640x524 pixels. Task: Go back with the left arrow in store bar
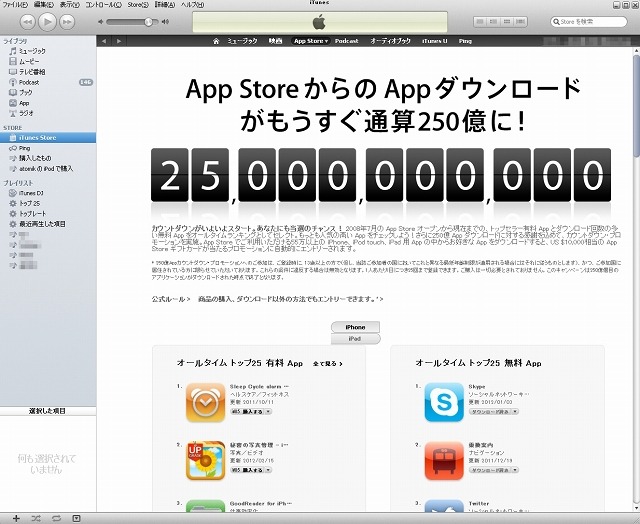[x=104, y=41]
